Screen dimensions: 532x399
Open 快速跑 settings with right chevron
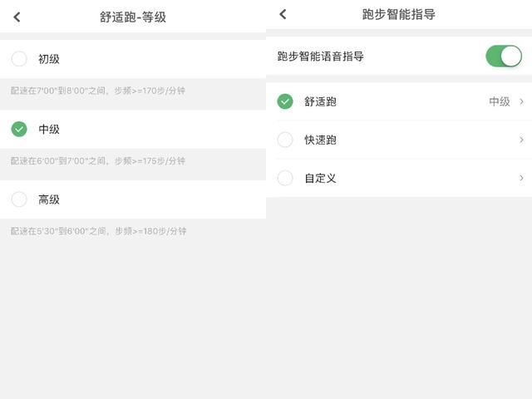(x=521, y=140)
